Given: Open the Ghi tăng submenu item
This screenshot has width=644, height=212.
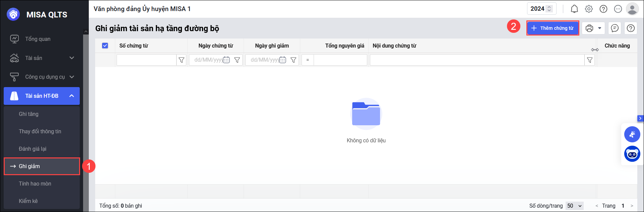Looking at the screenshot, I should pos(29,114).
